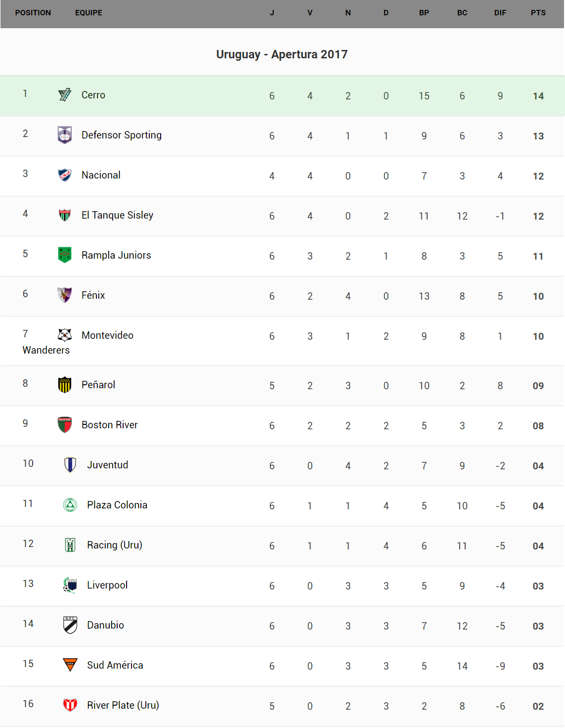565x728 pixels.
Task: Open the Montevideo Wanderers team name
Action: pyautogui.click(x=107, y=335)
